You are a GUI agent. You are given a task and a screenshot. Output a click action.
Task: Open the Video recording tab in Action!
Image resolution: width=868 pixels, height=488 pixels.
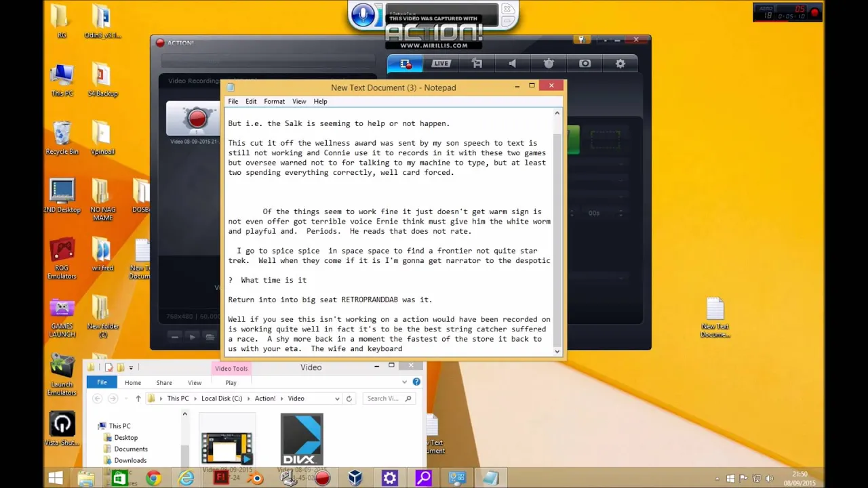[x=405, y=64]
